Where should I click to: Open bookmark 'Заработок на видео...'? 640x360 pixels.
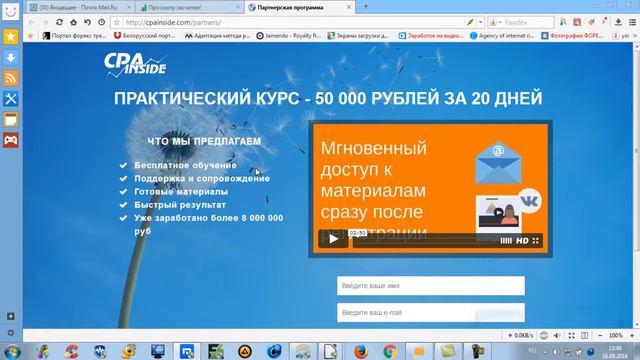click(x=431, y=36)
